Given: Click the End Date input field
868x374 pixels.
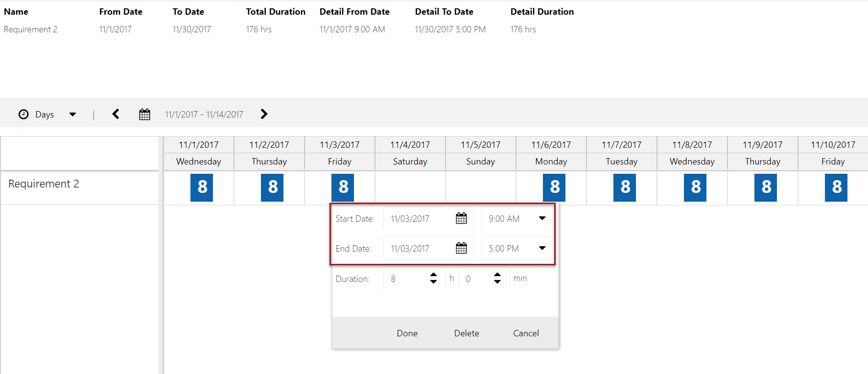Looking at the screenshot, I should coord(419,249).
